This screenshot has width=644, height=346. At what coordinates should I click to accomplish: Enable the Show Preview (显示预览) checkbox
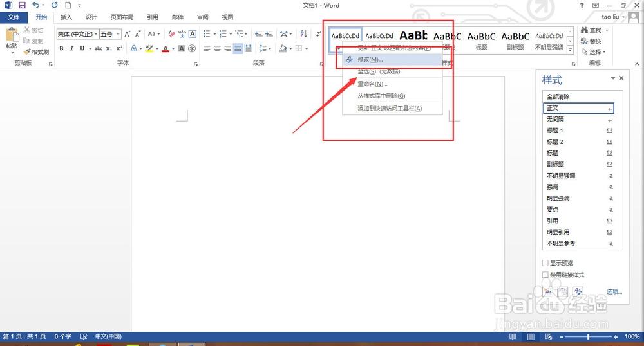point(545,263)
